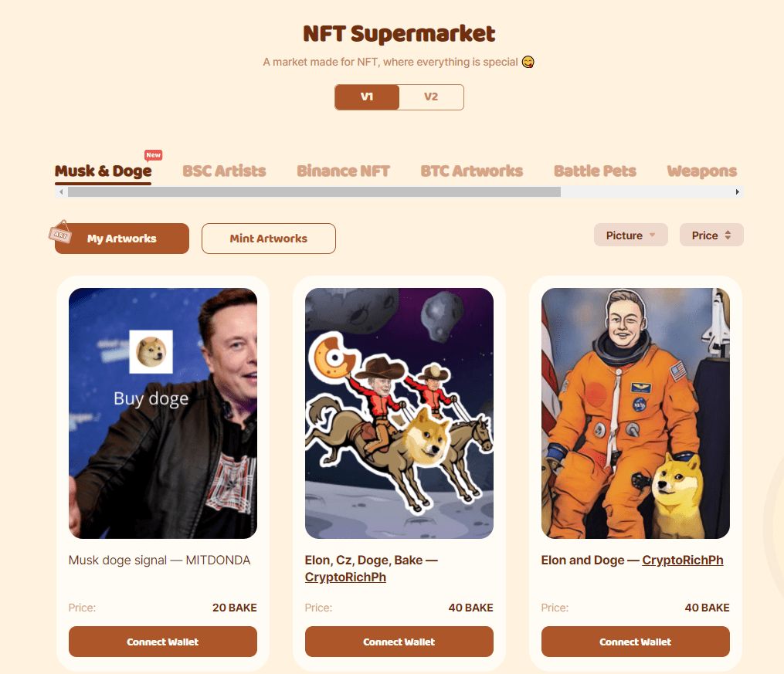Open the Price sort dropdown
This screenshot has height=674, width=784.
(711, 235)
